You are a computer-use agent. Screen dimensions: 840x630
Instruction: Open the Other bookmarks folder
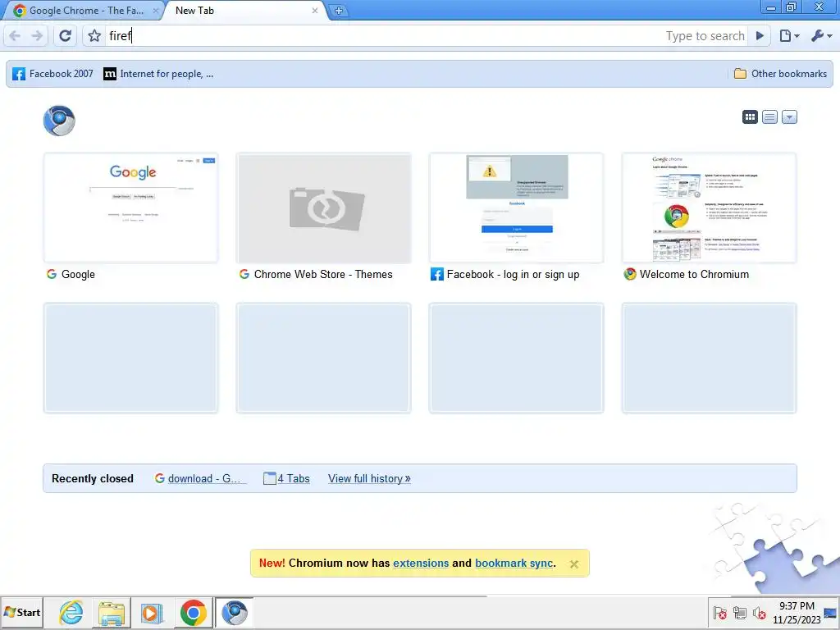tap(780, 74)
